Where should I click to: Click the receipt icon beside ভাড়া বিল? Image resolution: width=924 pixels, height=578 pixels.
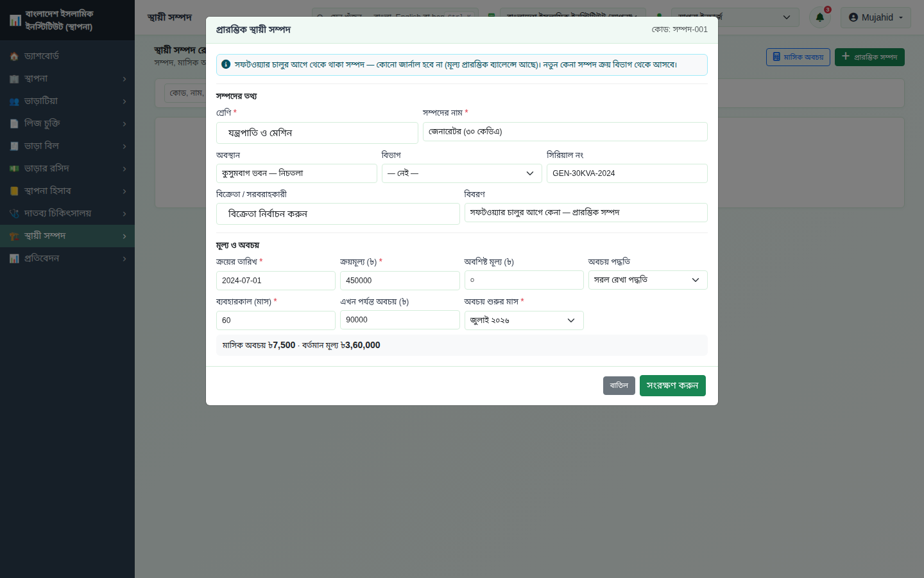pos(14,146)
